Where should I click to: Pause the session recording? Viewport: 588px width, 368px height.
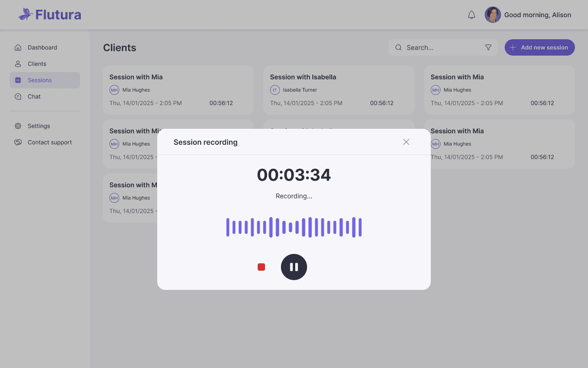click(x=294, y=267)
